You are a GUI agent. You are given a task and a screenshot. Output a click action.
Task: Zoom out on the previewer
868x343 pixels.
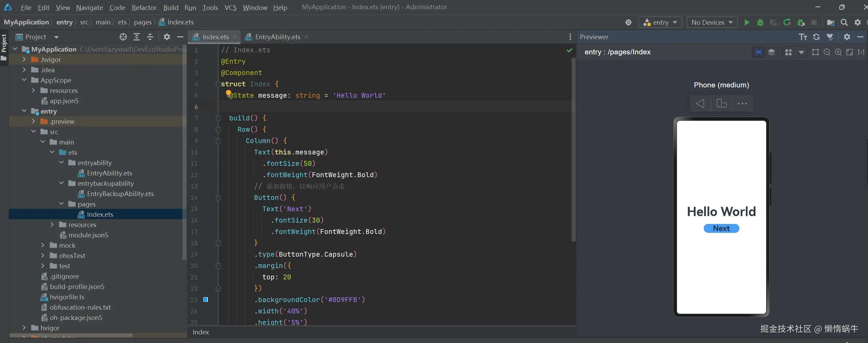click(x=827, y=52)
